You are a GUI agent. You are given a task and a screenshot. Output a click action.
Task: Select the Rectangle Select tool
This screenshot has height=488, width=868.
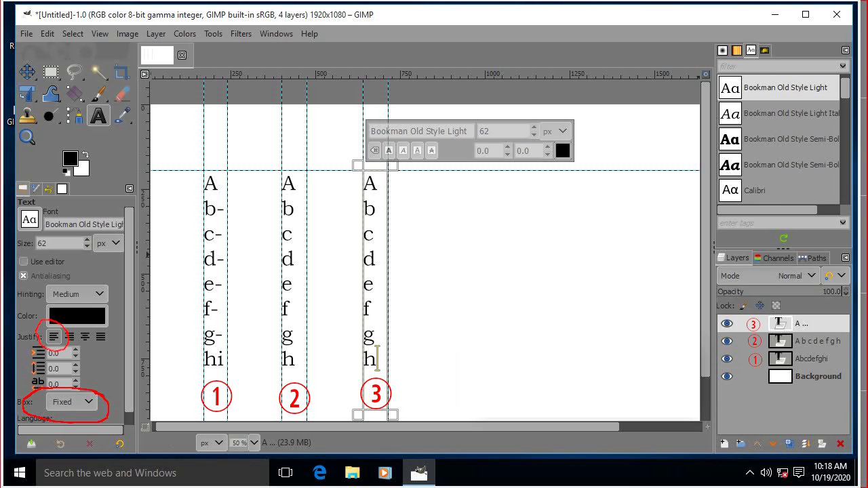click(x=51, y=72)
